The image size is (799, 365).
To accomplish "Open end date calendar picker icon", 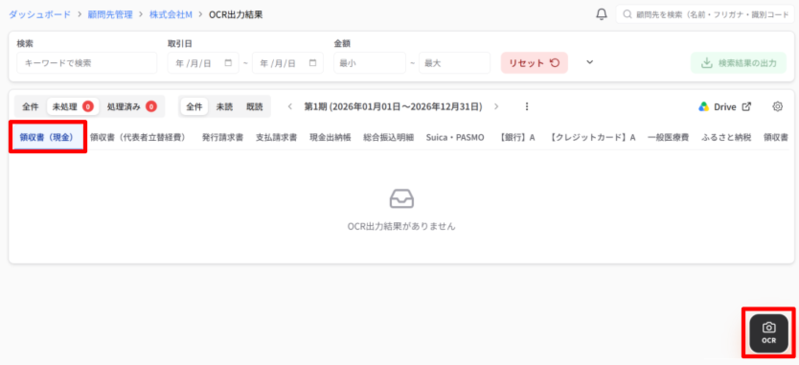I will pyautogui.click(x=312, y=63).
